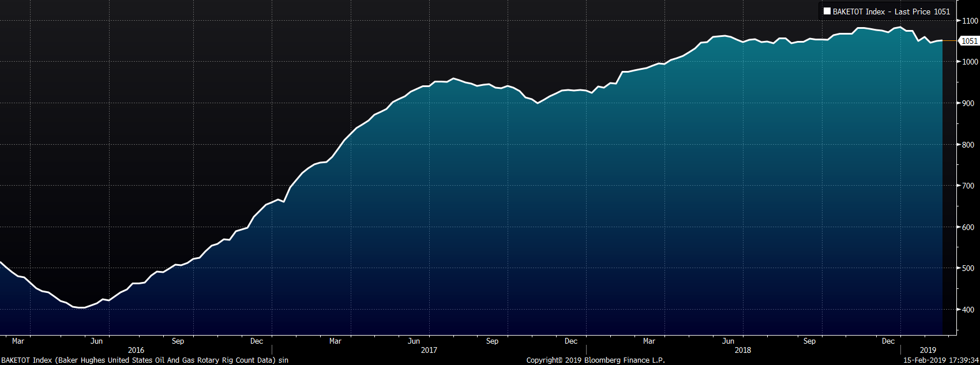The height and width of the screenshot is (365, 980).
Task: Click the Mar 2016 month label
Action: coord(18,341)
